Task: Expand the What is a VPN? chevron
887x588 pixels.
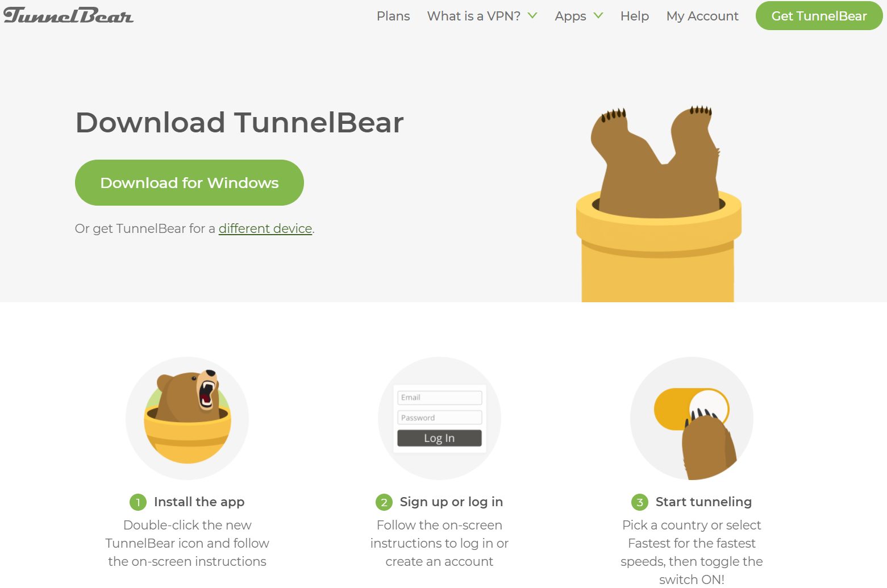Action: [532, 15]
